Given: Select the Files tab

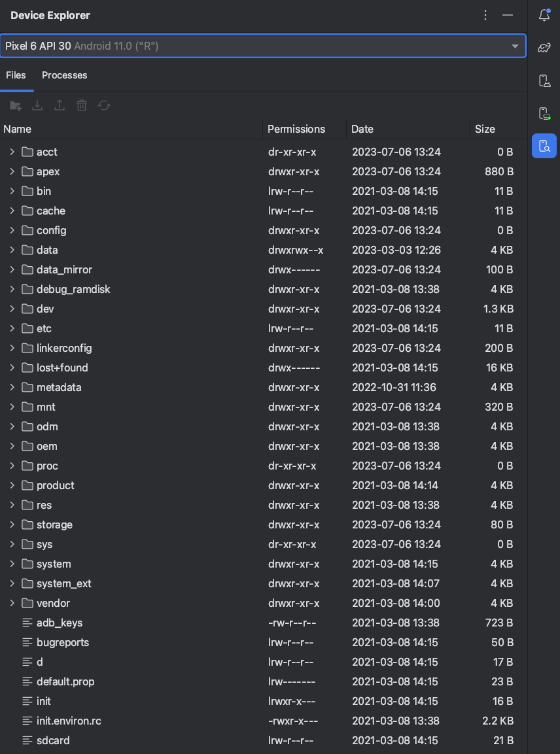Looking at the screenshot, I should [16, 75].
